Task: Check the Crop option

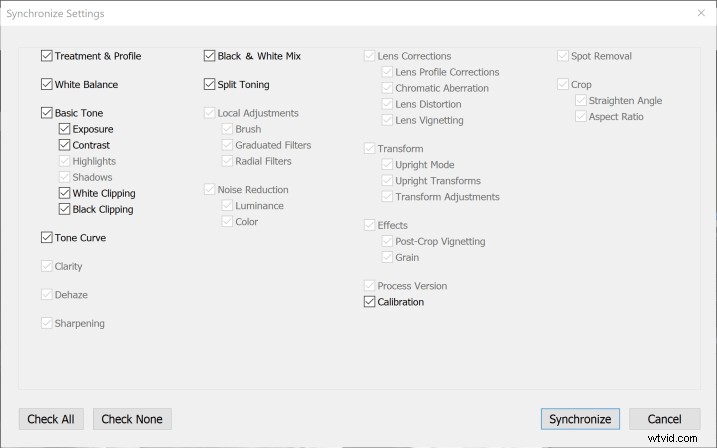Action: (563, 85)
